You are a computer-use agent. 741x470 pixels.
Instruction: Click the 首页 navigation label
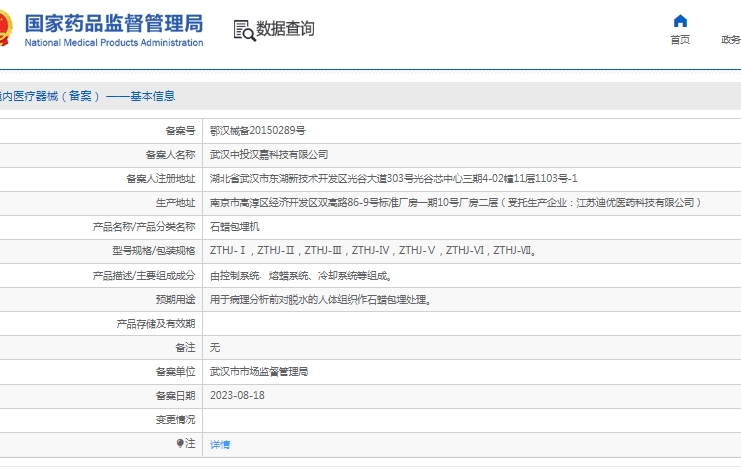tap(680, 40)
